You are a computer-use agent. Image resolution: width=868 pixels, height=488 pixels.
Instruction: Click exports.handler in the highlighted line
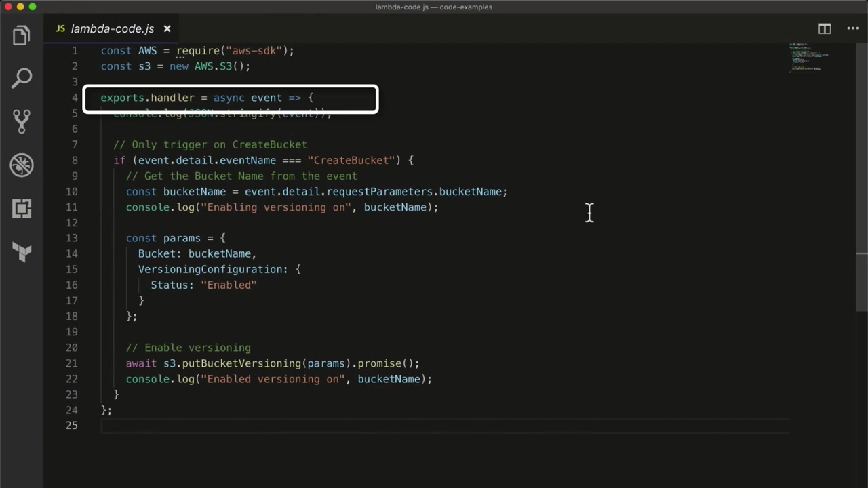click(147, 98)
